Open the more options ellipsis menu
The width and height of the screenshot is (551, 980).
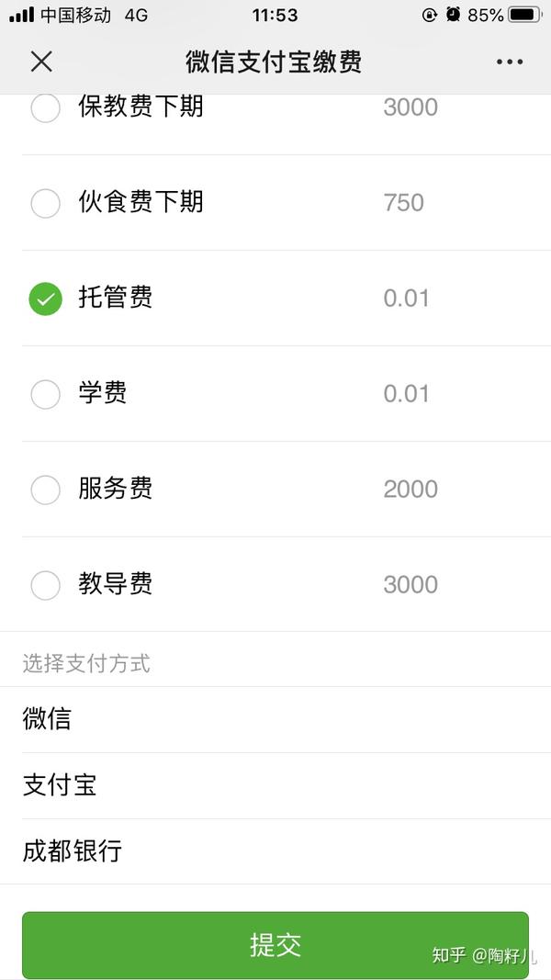508,62
